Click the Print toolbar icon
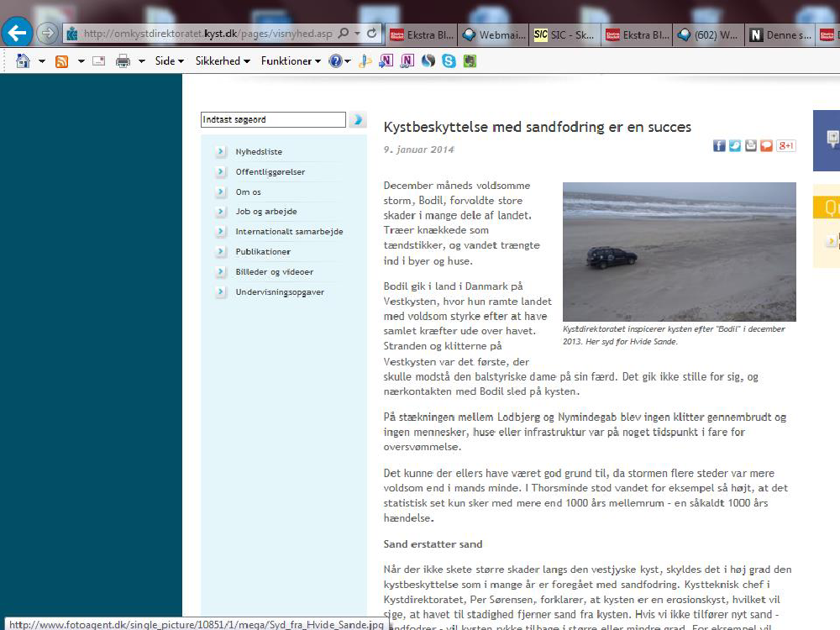This screenshot has width=840, height=630. (123, 60)
